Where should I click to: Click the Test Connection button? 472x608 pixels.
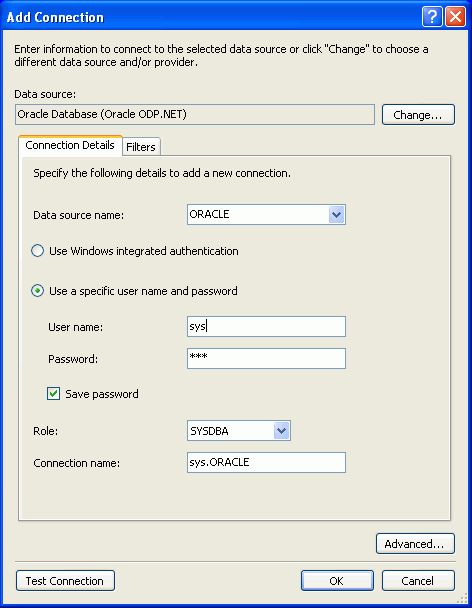65,580
